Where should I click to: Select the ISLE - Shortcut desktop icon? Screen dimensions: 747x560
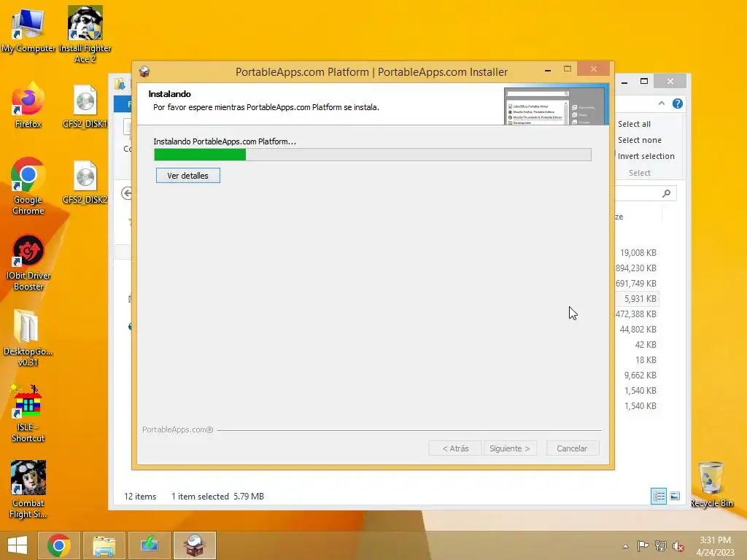pyautogui.click(x=28, y=413)
